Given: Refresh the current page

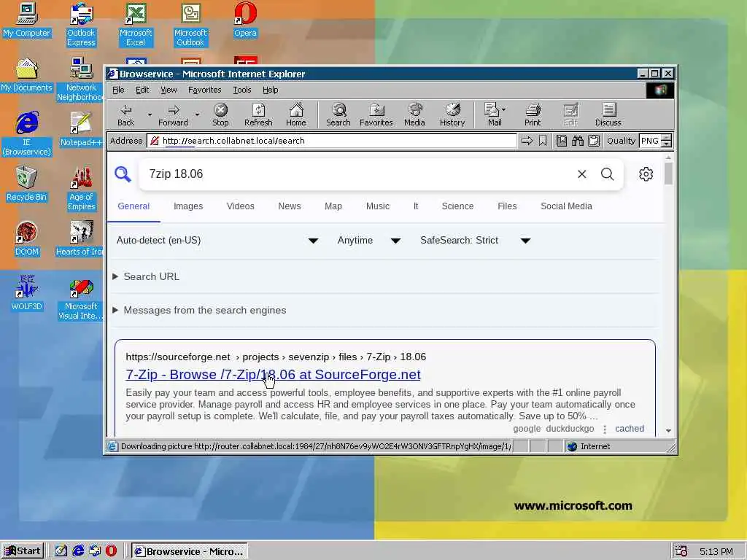Looking at the screenshot, I should coord(258,115).
